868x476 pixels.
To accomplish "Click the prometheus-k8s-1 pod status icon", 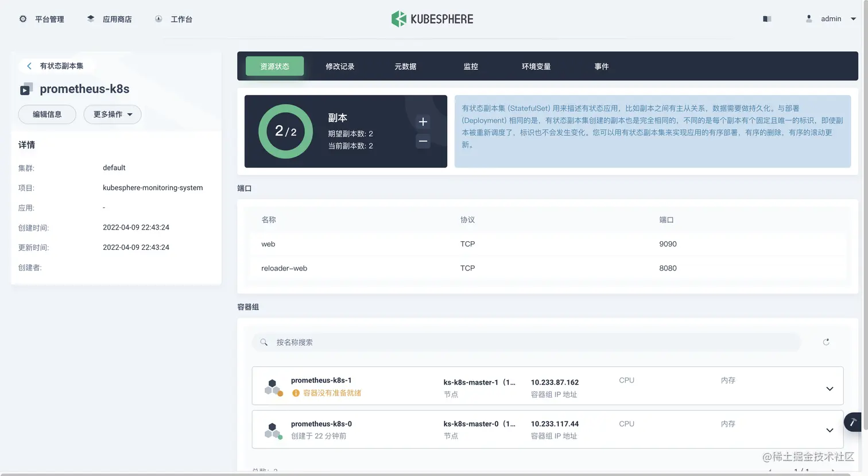I will click(273, 387).
